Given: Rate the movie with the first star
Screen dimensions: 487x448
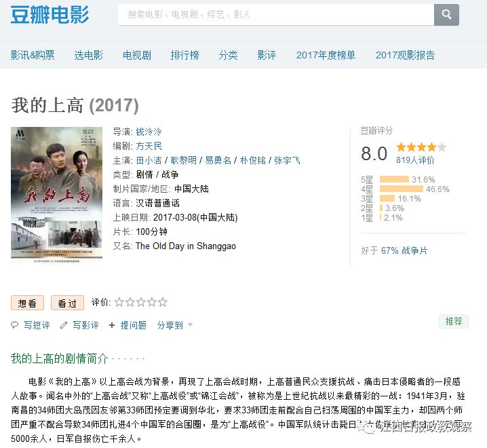Looking at the screenshot, I should [x=119, y=302].
